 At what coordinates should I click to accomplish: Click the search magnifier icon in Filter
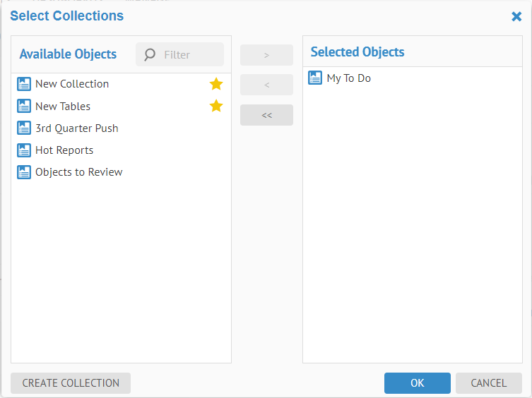[x=150, y=54]
